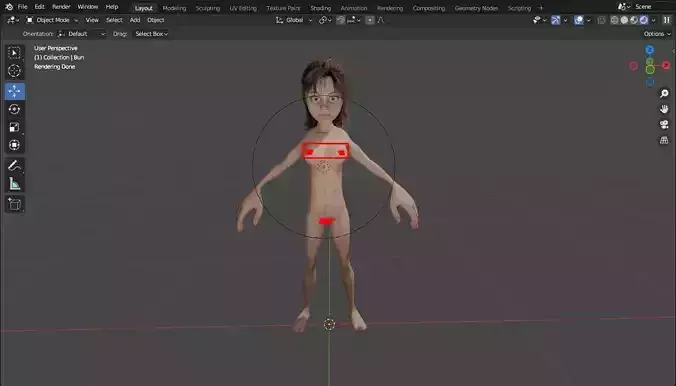Click the Scene browse icon
Viewport: 676px width, 386px height.
click(x=623, y=7)
